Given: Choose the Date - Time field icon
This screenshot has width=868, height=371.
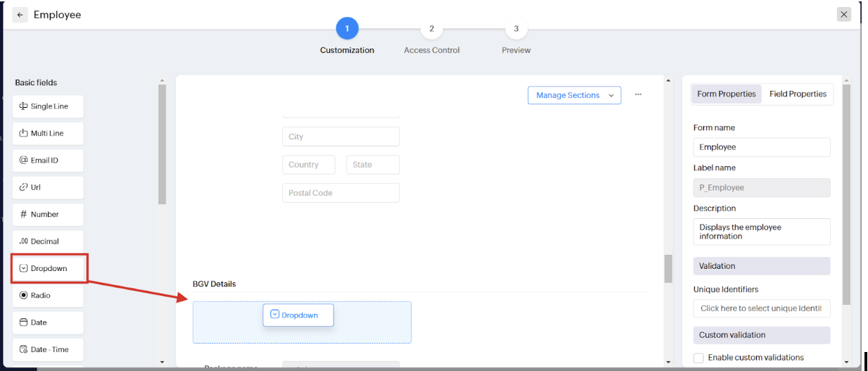Looking at the screenshot, I should (x=23, y=350).
